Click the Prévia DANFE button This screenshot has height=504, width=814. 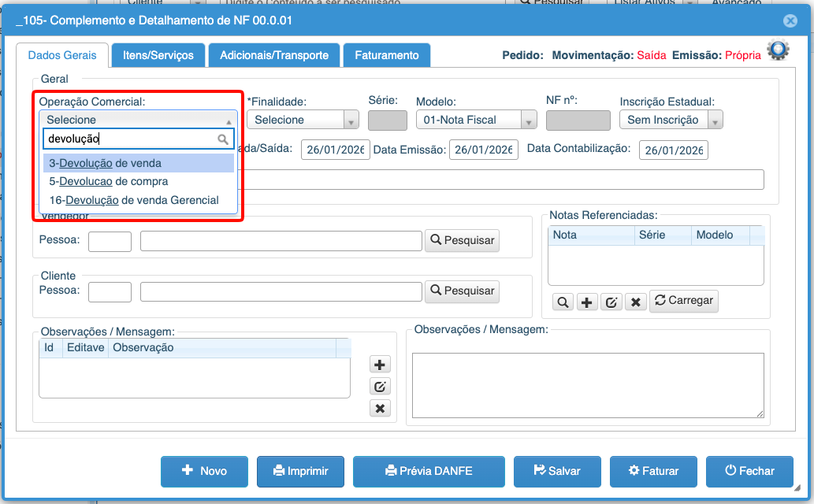(429, 471)
